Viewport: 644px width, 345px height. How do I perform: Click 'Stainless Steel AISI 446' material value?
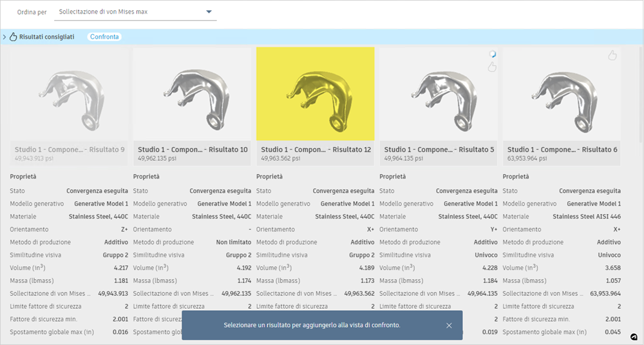point(587,216)
